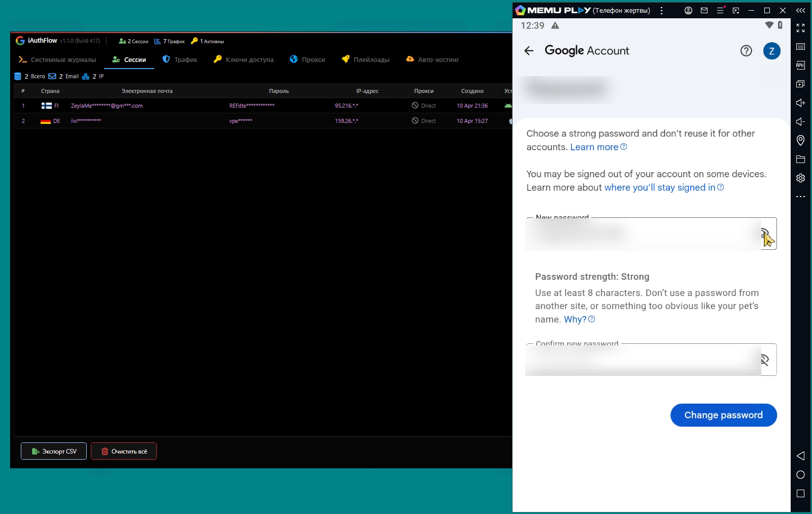Open the Google Account help icon
The image size is (812, 514).
tap(746, 50)
